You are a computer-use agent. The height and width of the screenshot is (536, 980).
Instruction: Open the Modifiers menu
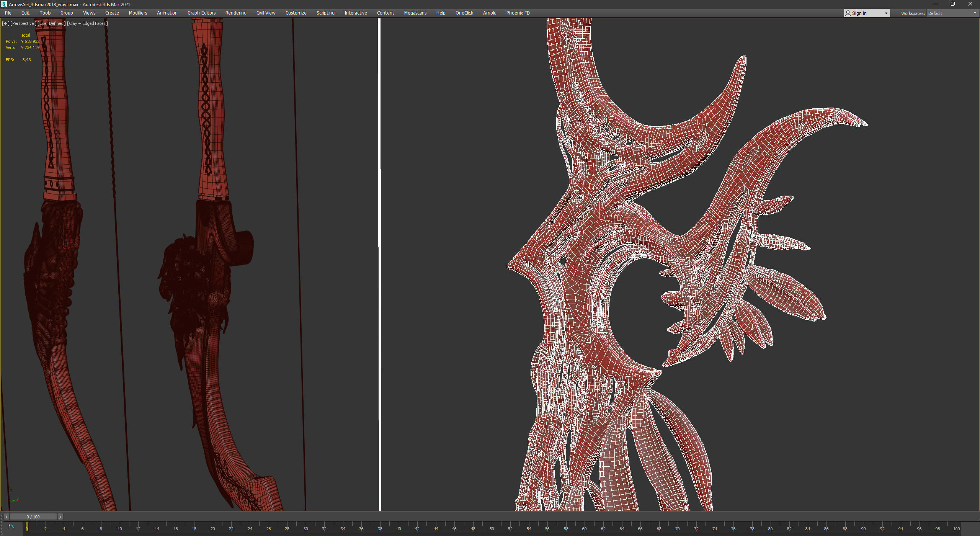(x=138, y=13)
